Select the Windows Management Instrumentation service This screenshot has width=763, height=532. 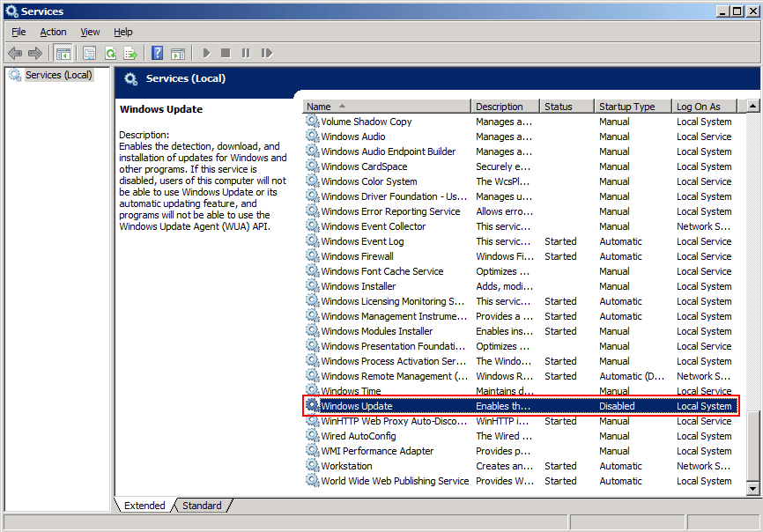[394, 316]
